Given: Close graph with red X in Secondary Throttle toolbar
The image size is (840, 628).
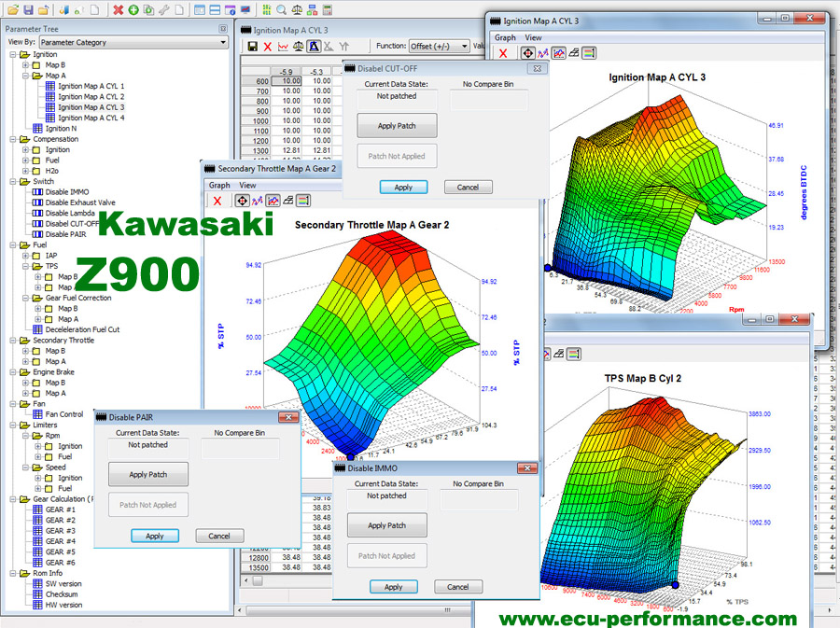Looking at the screenshot, I should 217,201.
